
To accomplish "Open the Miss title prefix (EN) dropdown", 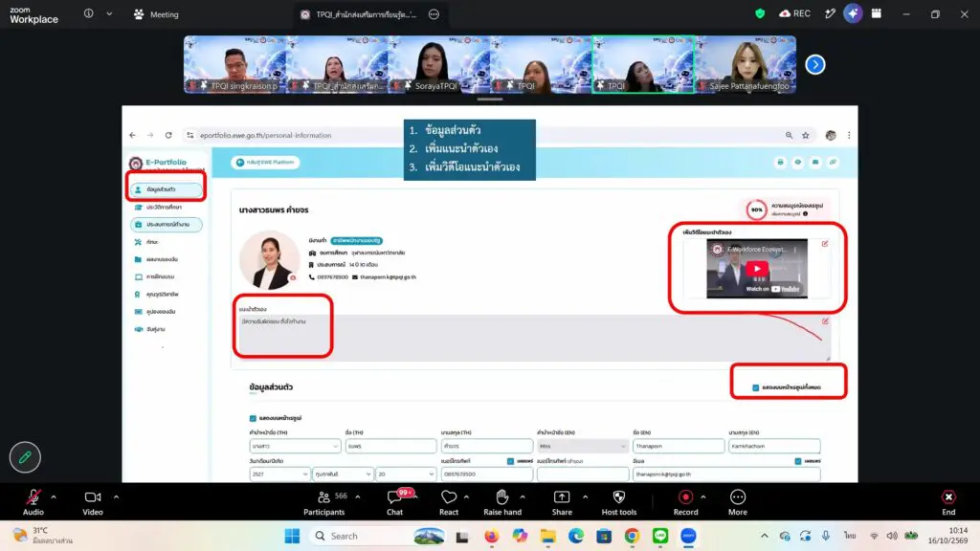I will (582, 446).
